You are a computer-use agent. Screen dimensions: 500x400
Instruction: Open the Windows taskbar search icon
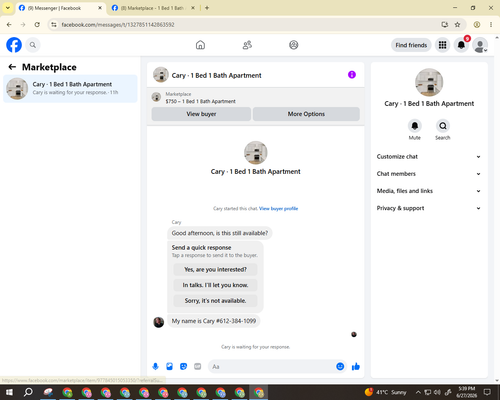coord(28,392)
